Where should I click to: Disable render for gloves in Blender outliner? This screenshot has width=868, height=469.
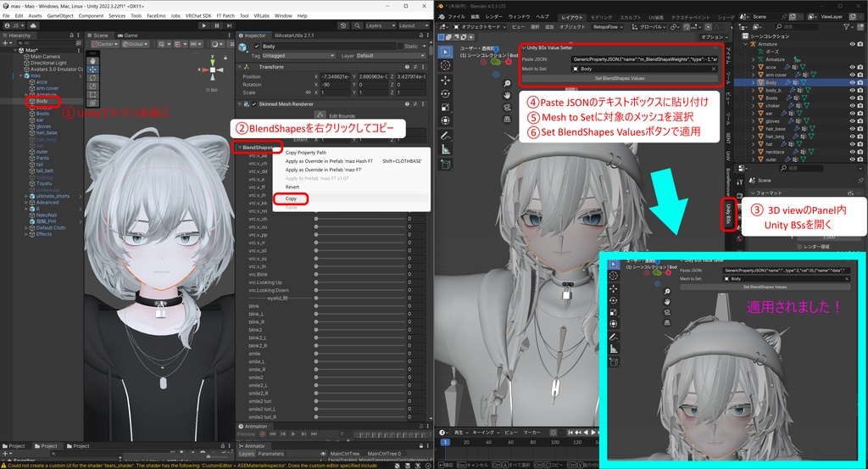860,120
